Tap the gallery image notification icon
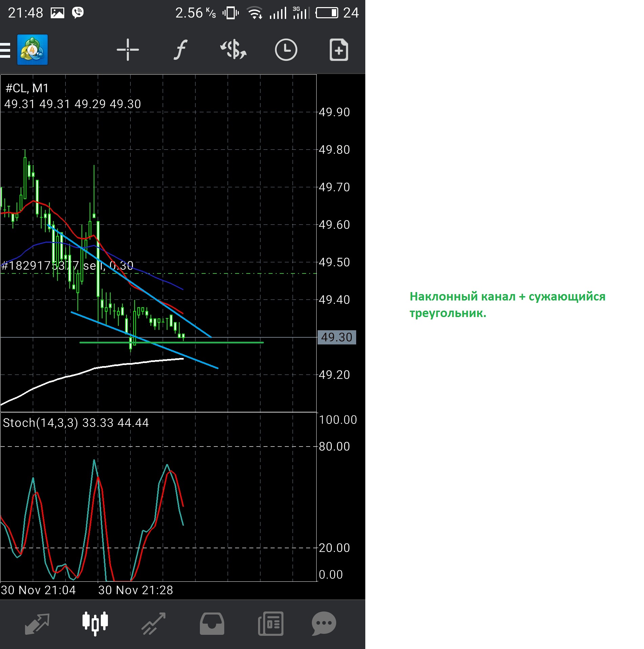 [x=57, y=13]
